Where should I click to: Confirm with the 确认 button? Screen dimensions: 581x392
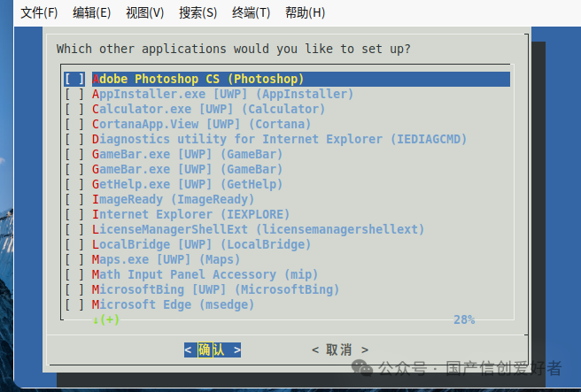click(213, 350)
